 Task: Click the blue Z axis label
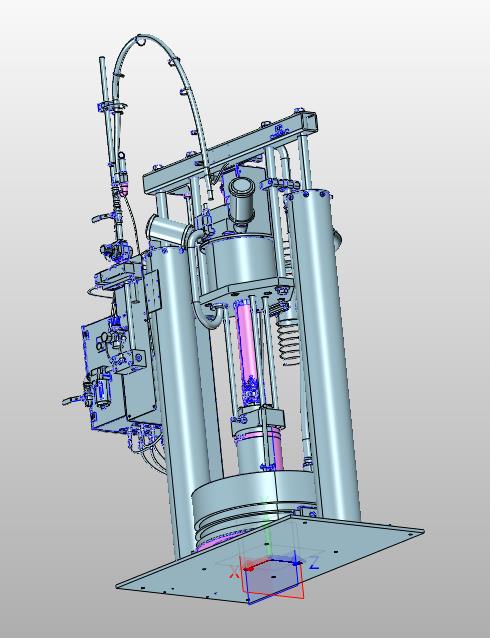(314, 562)
